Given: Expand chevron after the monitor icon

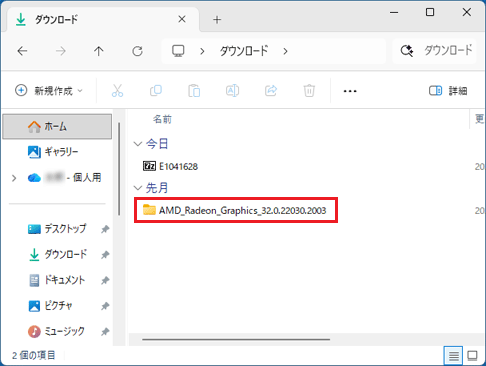Looking at the screenshot, I should pos(202,51).
